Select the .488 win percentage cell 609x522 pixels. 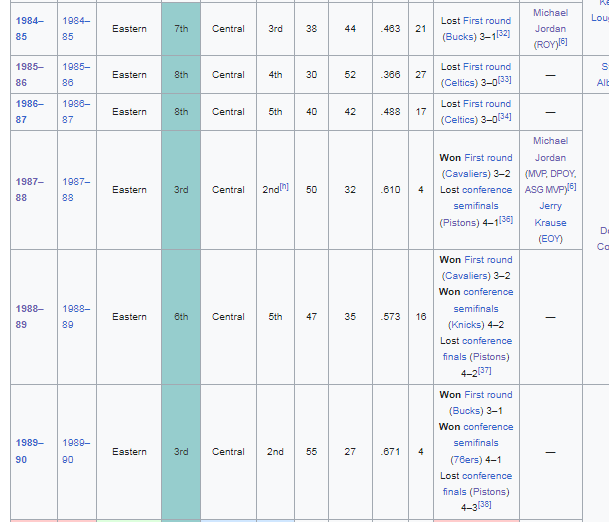390,112
